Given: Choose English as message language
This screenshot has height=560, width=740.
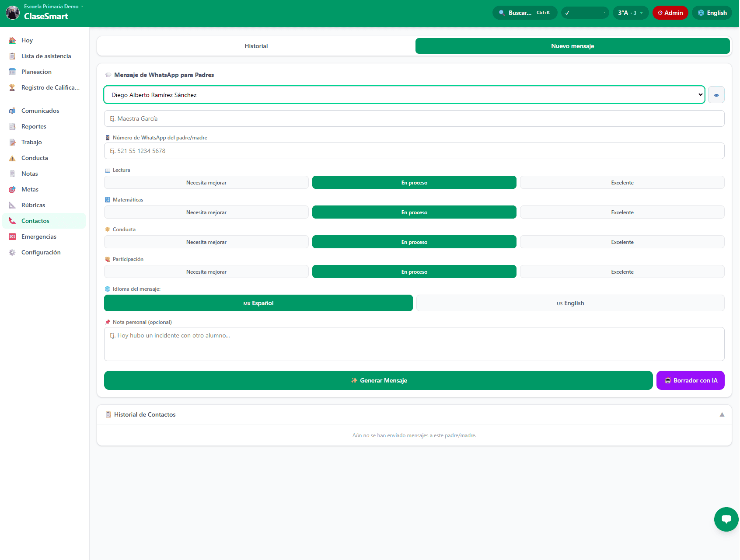Looking at the screenshot, I should pyautogui.click(x=570, y=303).
